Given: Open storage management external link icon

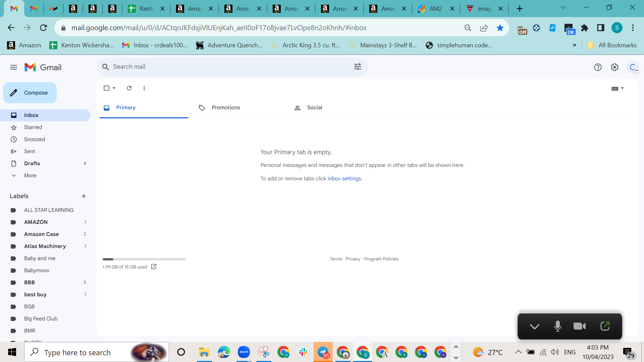Looking at the screenshot, I should (154, 267).
